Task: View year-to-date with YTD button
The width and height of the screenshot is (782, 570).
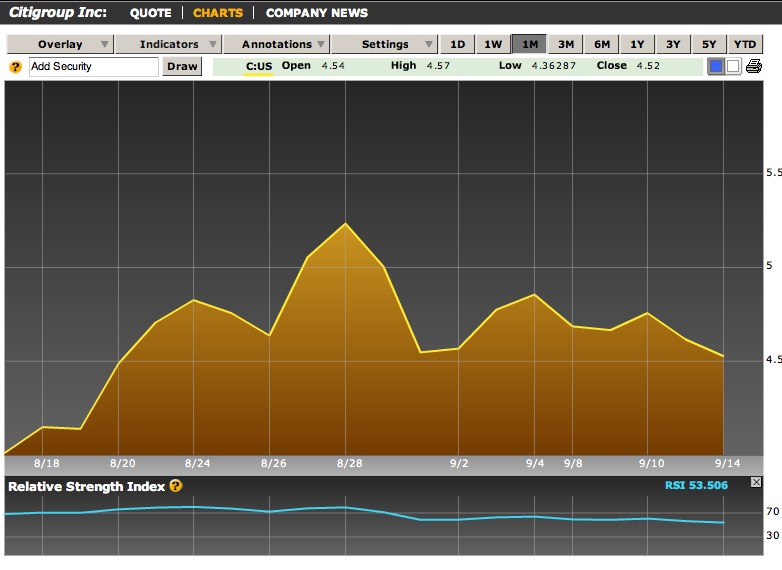Action: [x=745, y=44]
